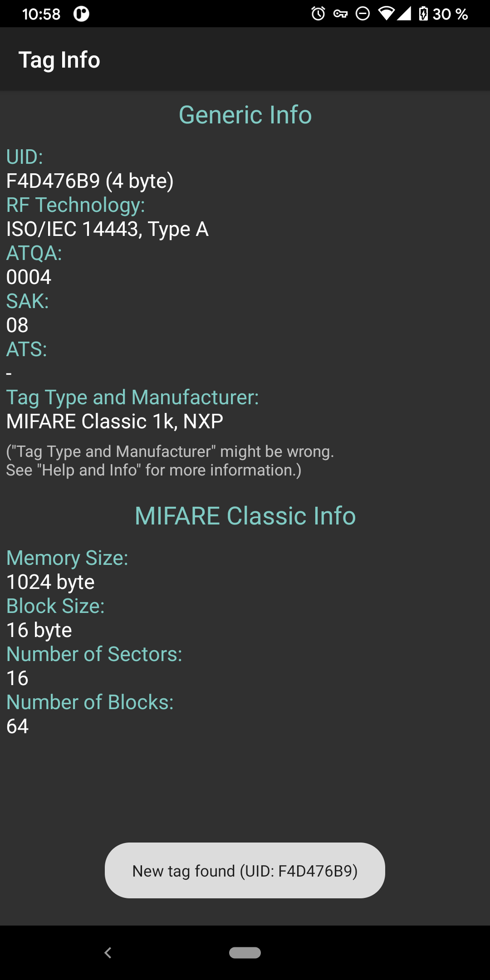The image size is (490, 980).
Task: Tap the Wi-Fi signal icon
Action: [386, 14]
